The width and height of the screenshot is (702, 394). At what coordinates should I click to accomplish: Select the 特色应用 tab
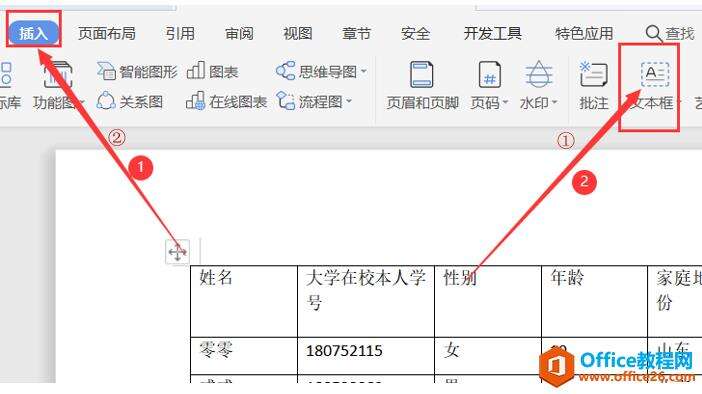tap(584, 34)
